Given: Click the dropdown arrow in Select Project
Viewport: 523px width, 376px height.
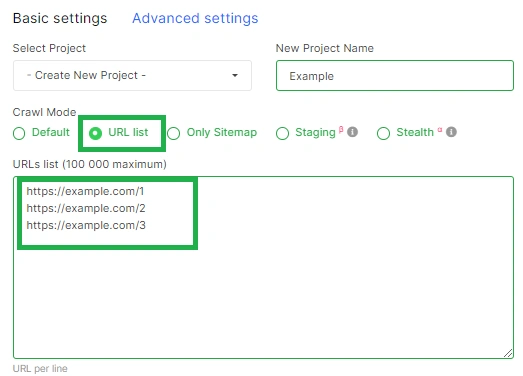Looking at the screenshot, I should click(235, 75).
